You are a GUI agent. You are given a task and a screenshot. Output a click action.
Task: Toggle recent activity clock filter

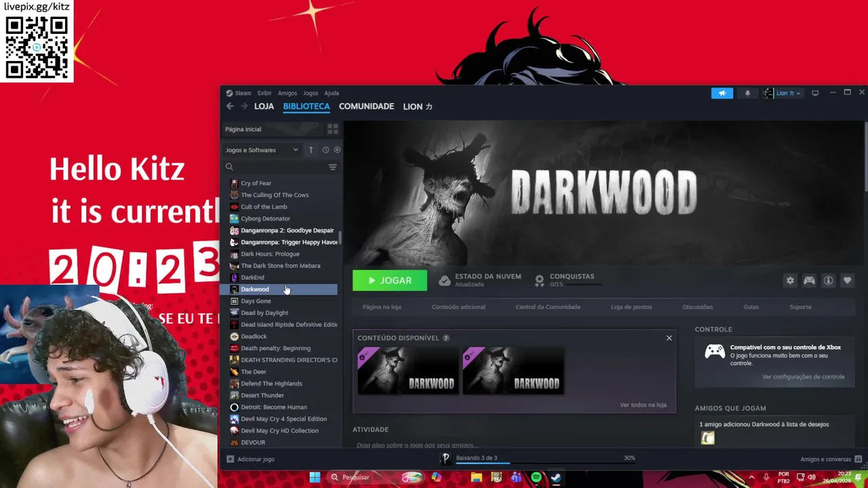click(325, 150)
